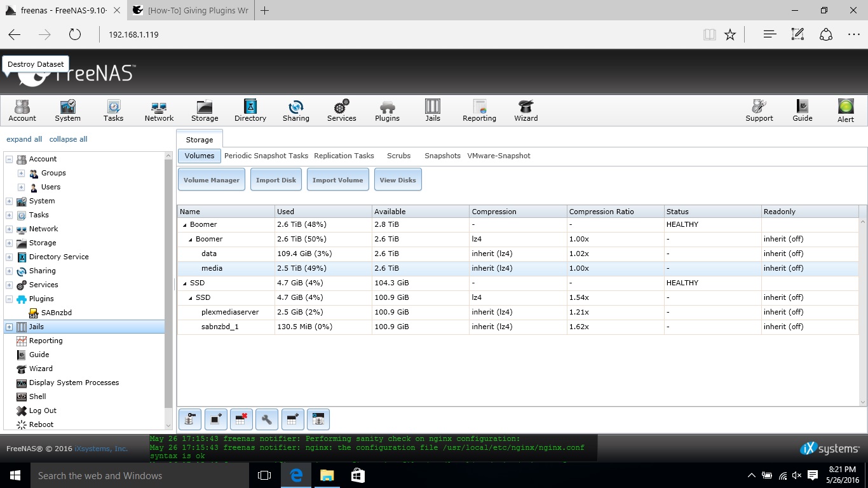Open the System toolbar icon
The width and height of the screenshot is (868, 488).
pos(67,110)
